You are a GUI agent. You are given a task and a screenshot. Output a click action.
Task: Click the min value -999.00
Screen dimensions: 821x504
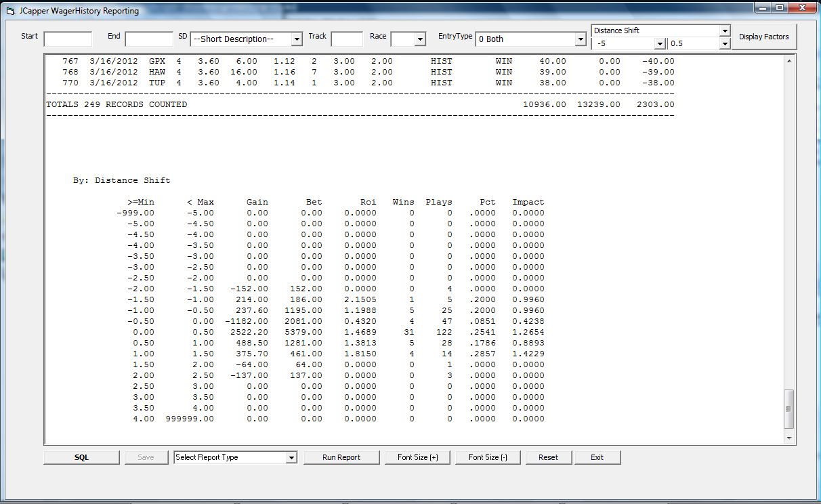pyautogui.click(x=135, y=213)
